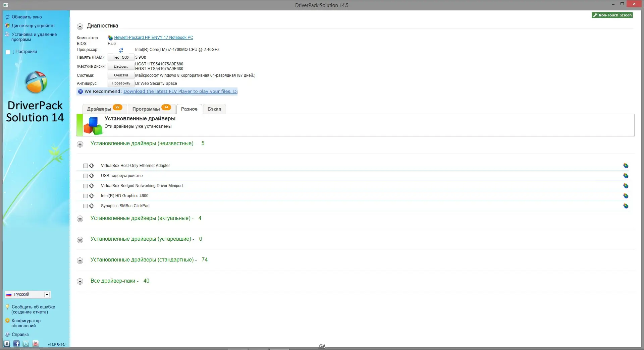Screen dimensions: 644x350
Task: Toggle the Настройки checkbox
Action: tap(8, 52)
